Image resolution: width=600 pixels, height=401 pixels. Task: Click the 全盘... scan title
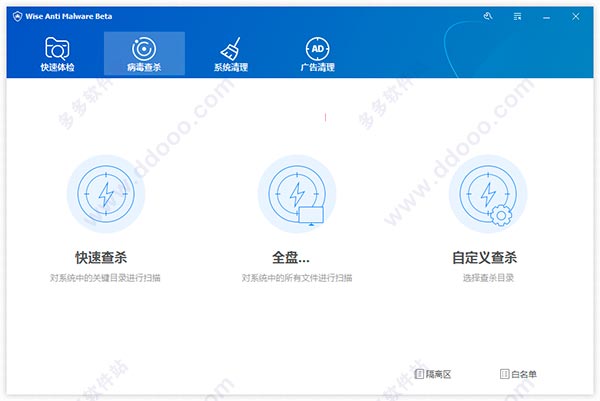[x=291, y=258]
